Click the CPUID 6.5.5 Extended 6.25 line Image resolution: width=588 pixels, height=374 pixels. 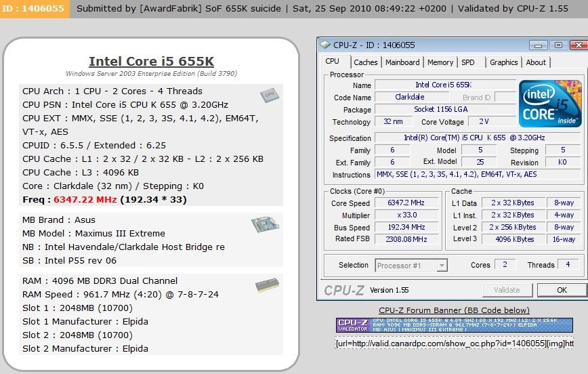point(94,145)
